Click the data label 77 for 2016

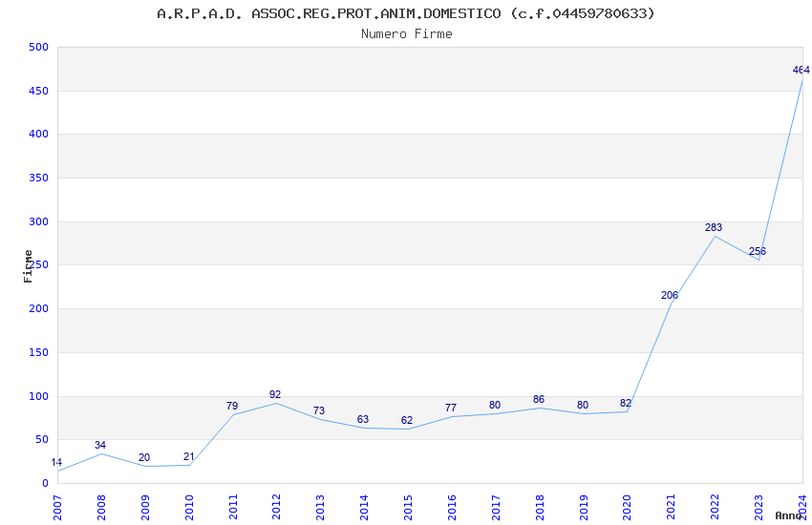pyautogui.click(x=451, y=409)
